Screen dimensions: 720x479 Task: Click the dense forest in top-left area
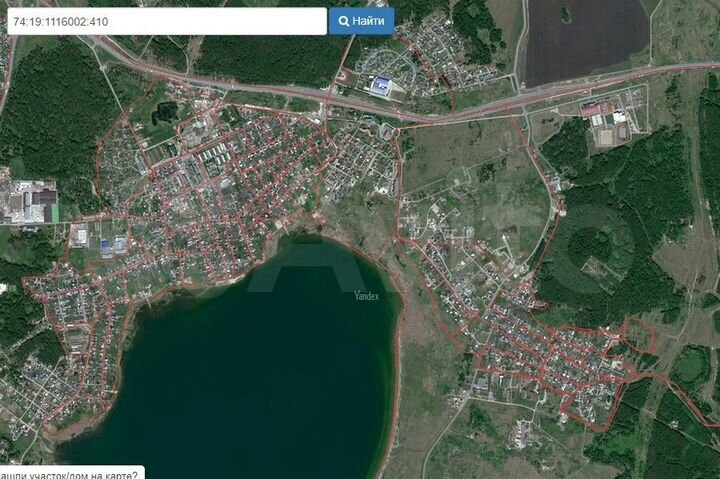[x=55, y=110]
